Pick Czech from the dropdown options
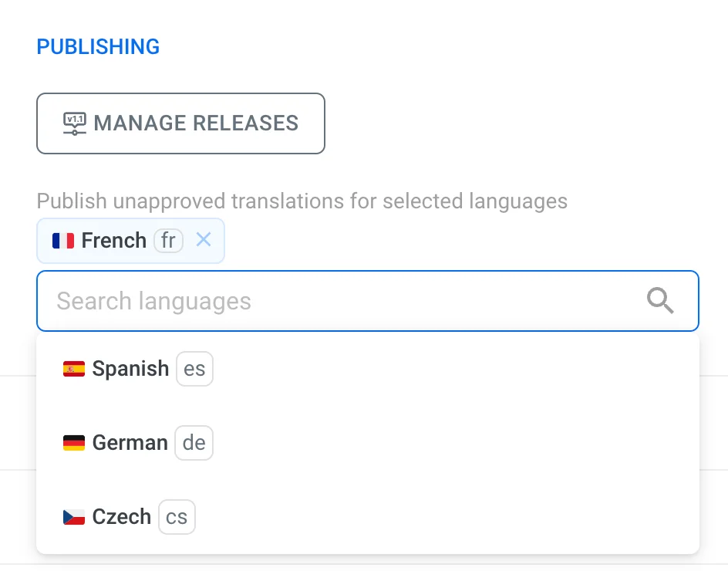Screen dimensions: 728x571 121,517
